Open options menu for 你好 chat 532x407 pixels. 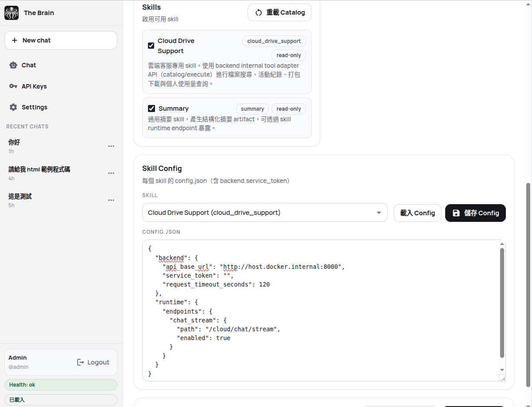(x=111, y=146)
